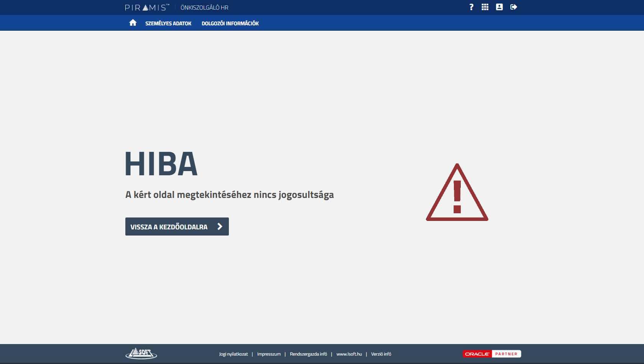Open the applications grid icon
The height and width of the screenshot is (364, 644).
pos(485,7)
